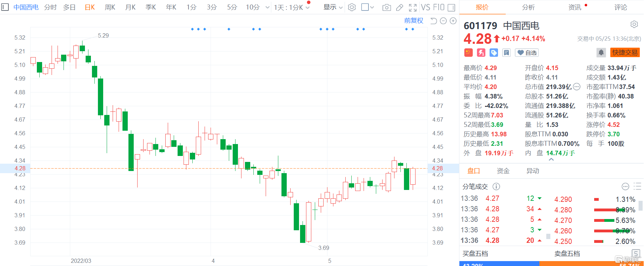Viewport: 644px width, 266px height.
Task: Add stock to 自选 watchlist
Action: pos(527,53)
